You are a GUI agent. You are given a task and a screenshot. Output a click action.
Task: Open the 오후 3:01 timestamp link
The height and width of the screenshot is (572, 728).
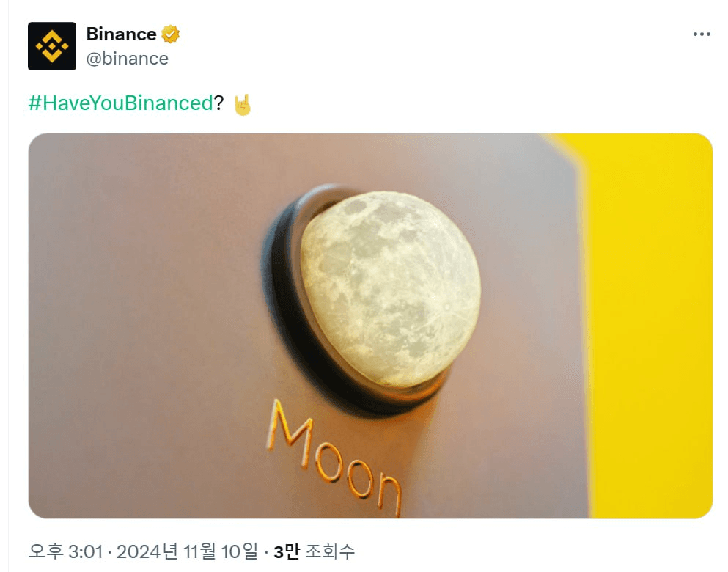pyautogui.click(x=65, y=551)
